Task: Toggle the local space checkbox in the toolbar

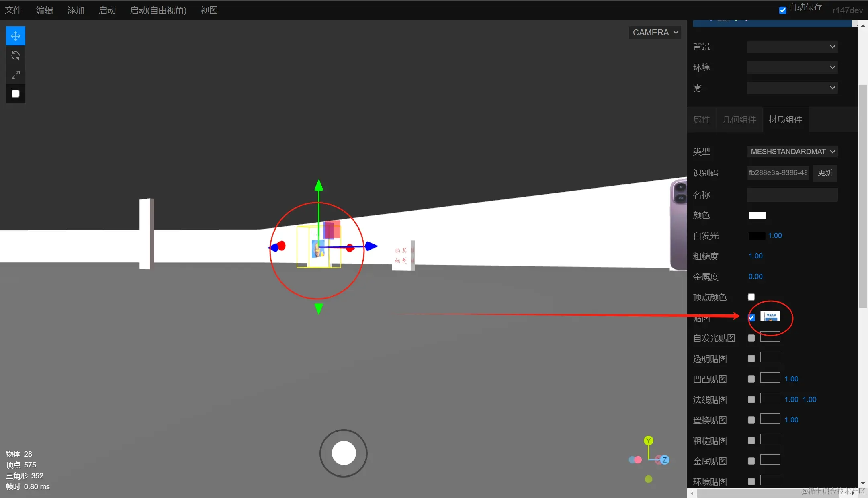Action: pos(16,94)
